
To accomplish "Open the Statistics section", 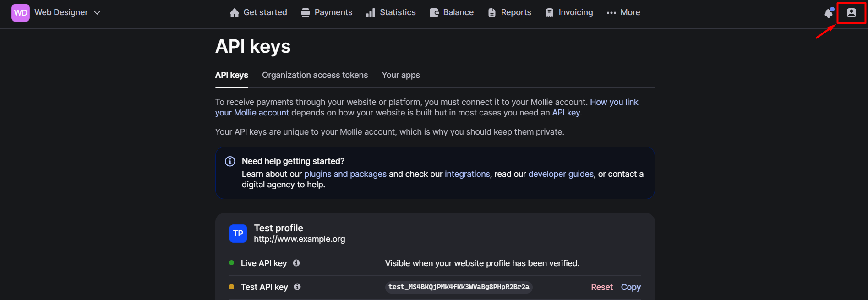I will click(391, 13).
